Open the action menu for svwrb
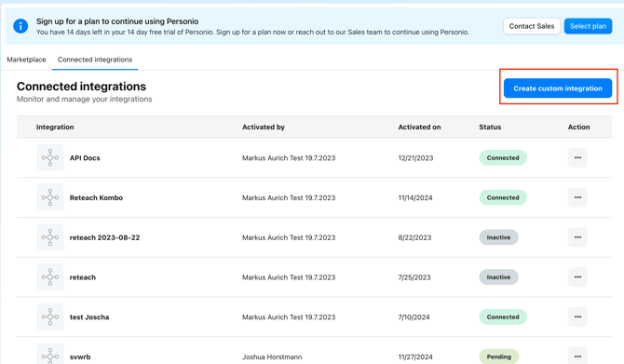Viewport: 624px width, 364px height. (x=577, y=356)
